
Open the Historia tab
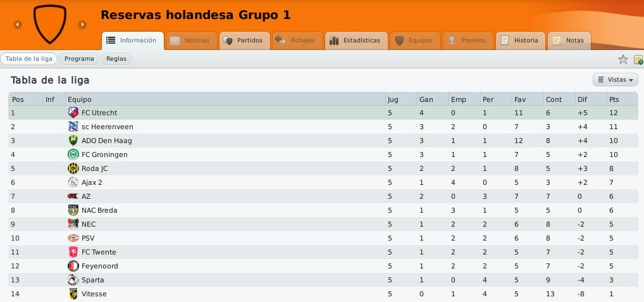tap(521, 41)
